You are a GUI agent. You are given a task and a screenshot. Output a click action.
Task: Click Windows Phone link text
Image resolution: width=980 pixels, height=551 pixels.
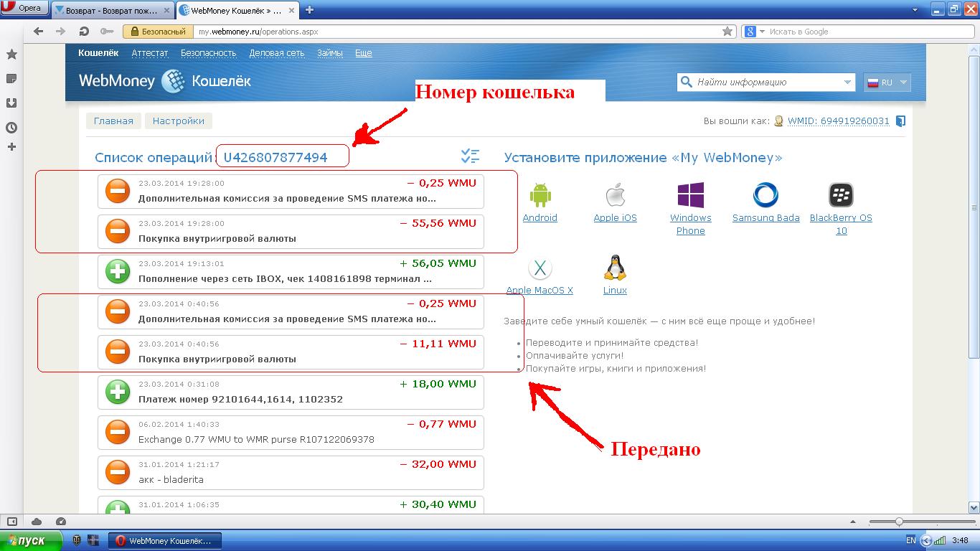point(690,225)
